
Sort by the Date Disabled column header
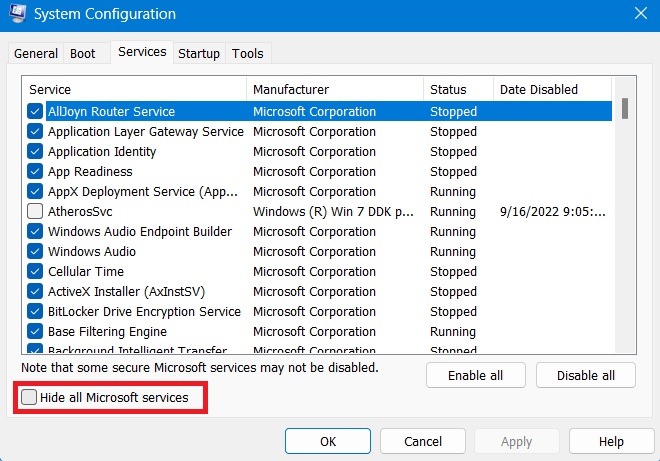tap(552, 89)
